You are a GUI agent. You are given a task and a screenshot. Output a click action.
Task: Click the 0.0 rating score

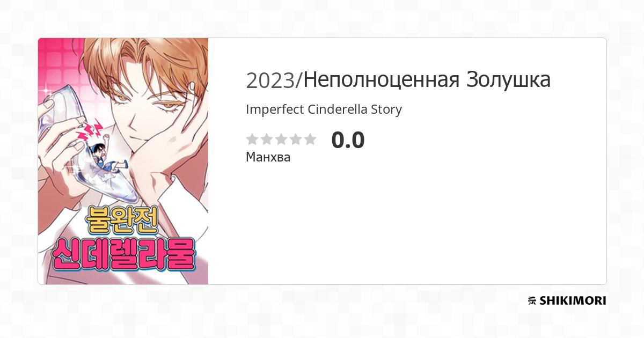348,140
